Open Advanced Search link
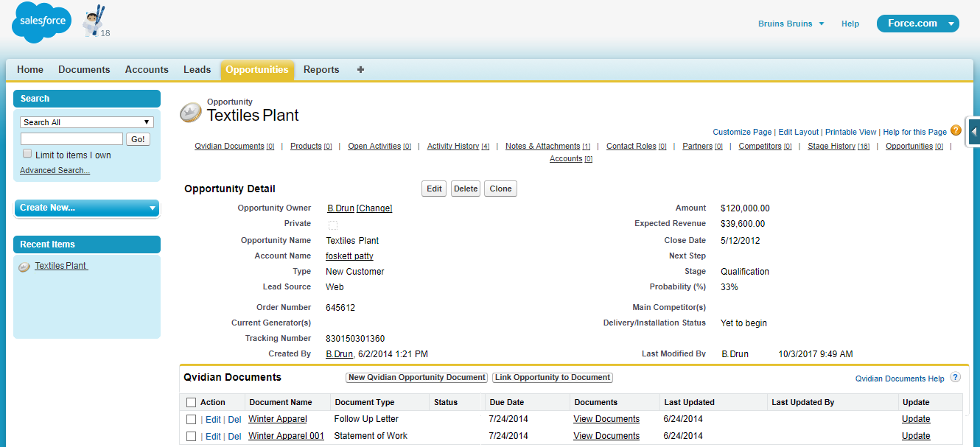The width and height of the screenshot is (980, 447). 55,171
